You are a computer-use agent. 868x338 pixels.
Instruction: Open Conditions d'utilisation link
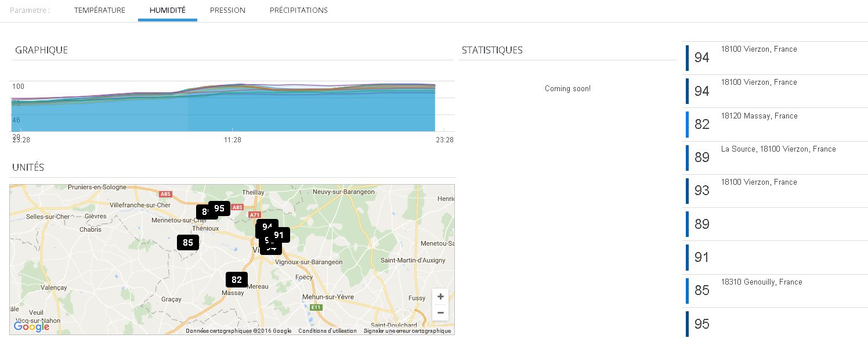pos(327,331)
